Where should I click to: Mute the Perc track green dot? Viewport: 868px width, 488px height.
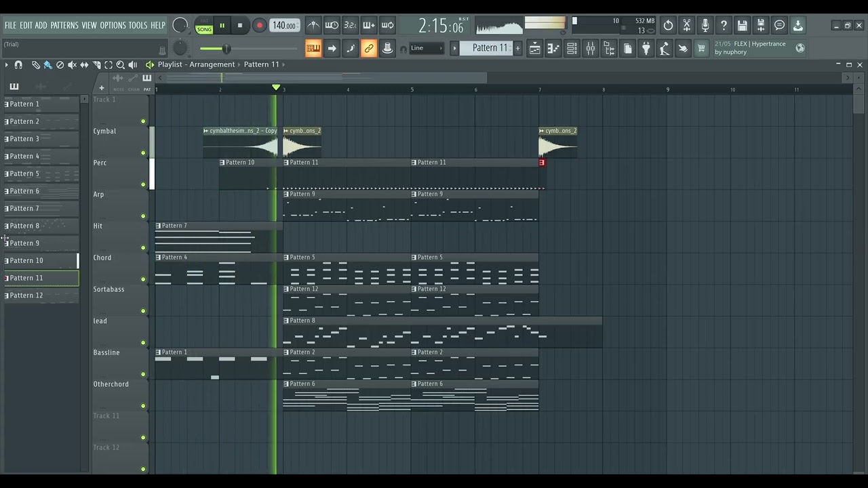[x=143, y=184]
